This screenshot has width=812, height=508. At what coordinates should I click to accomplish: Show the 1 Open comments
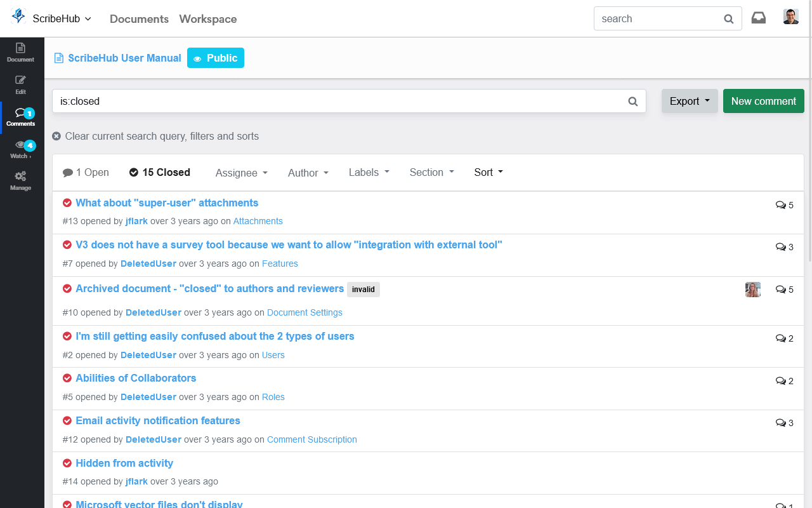[86, 173]
